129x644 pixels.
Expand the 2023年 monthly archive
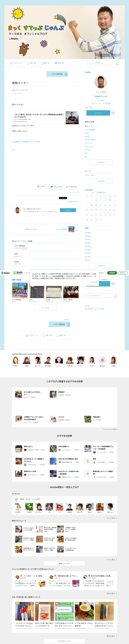coord(88,236)
